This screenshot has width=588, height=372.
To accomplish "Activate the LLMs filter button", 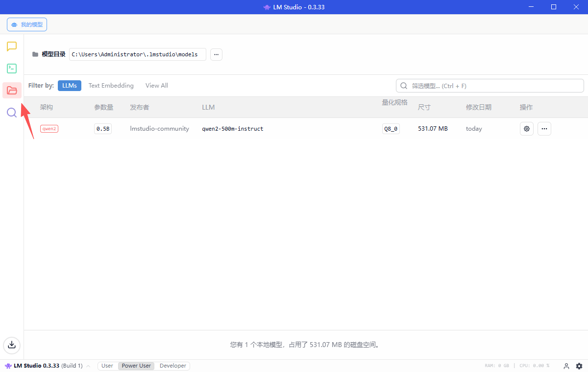I will (x=69, y=85).
